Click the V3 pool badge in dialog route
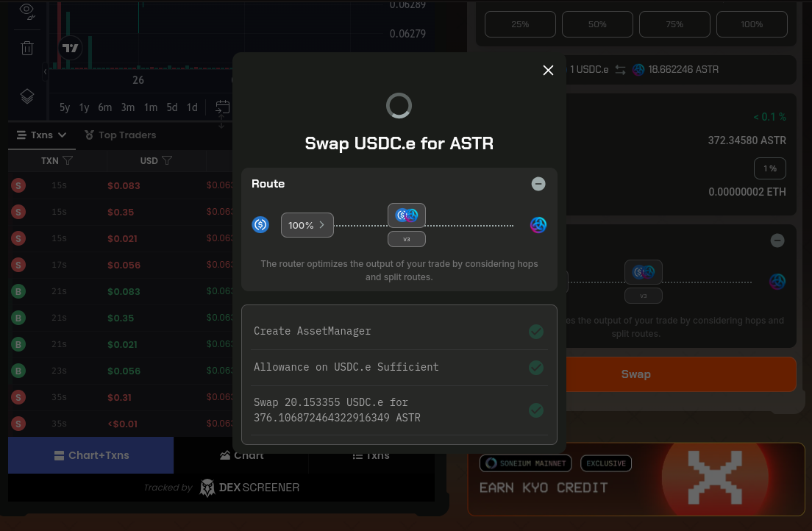 point(407,239)
